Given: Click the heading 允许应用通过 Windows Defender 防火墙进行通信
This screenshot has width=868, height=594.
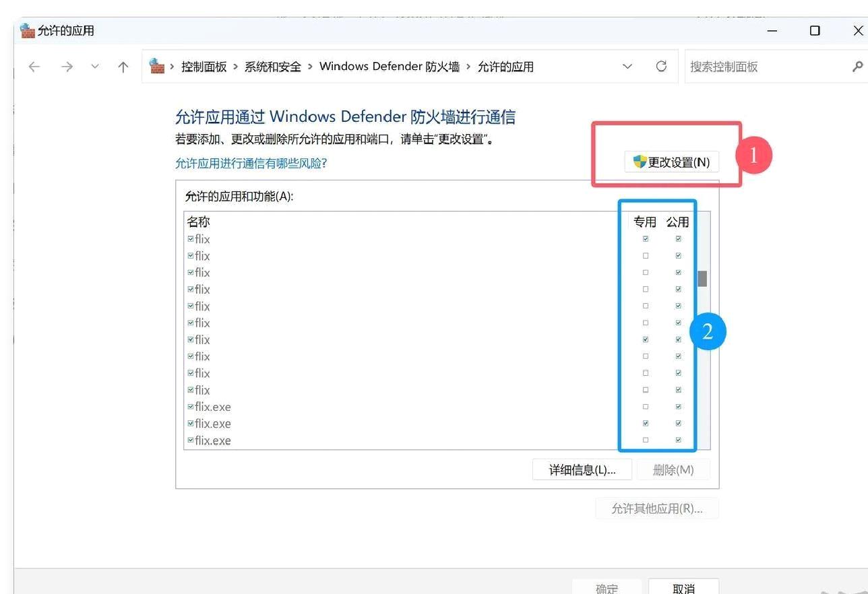Looking at the screenshot, I should [345, 117].
